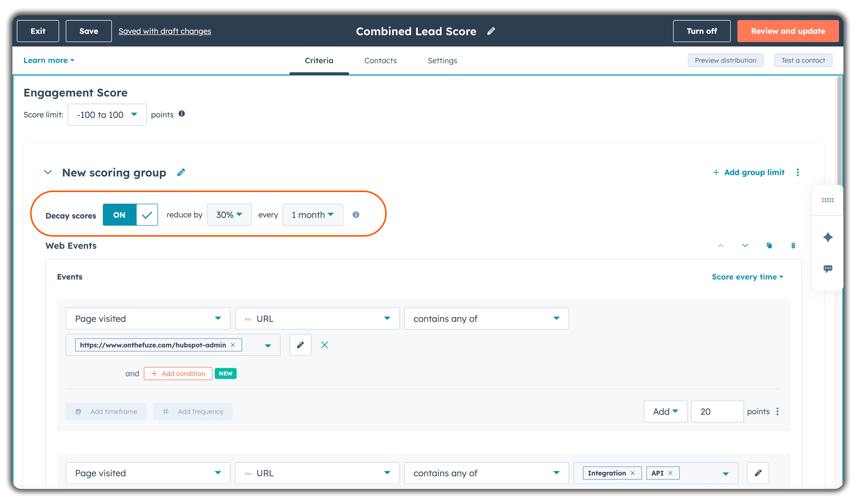
Task: Click the Web Events trash delete icon
Action: tap(793, 246)
